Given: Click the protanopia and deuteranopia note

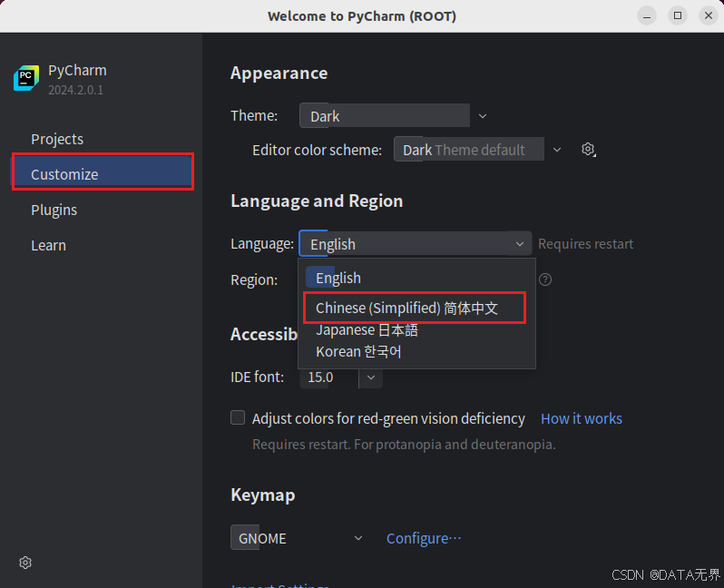Looking at the screenshot, I should point(404,445).
